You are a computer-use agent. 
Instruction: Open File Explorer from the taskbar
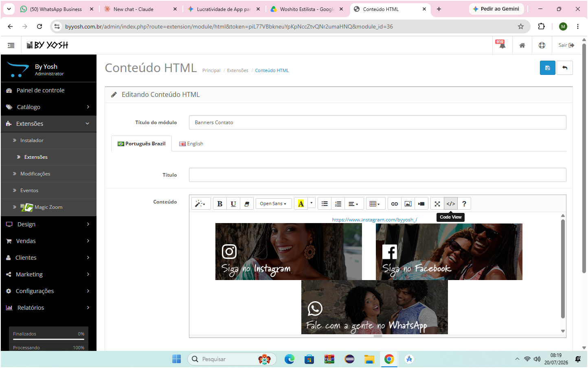pyautogui.click(x=369, y=359)
